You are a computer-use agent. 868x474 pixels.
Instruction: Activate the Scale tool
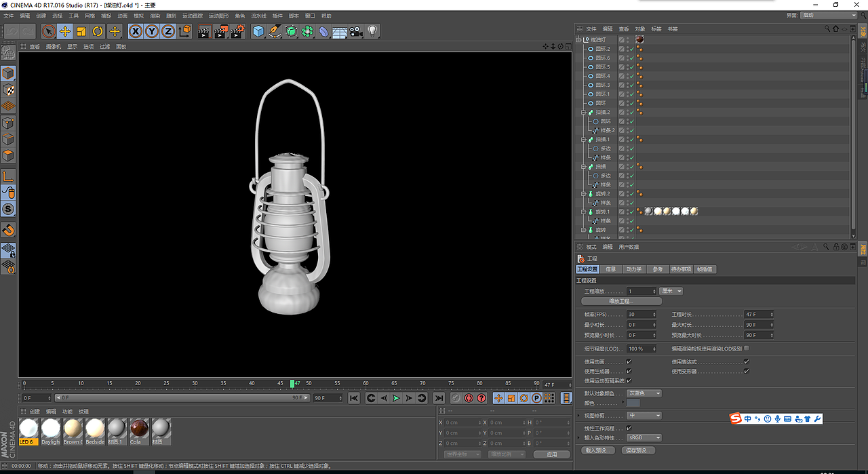pos(81,31)
